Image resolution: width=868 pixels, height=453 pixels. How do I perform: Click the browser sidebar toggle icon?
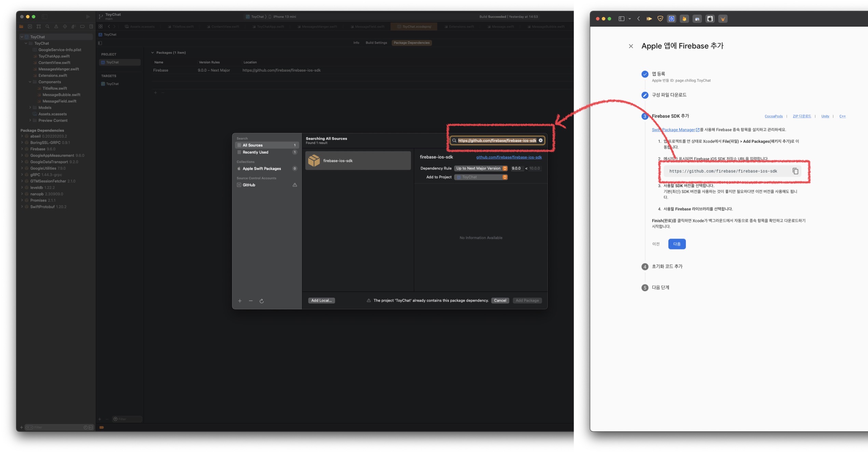[x=621, y=19]
